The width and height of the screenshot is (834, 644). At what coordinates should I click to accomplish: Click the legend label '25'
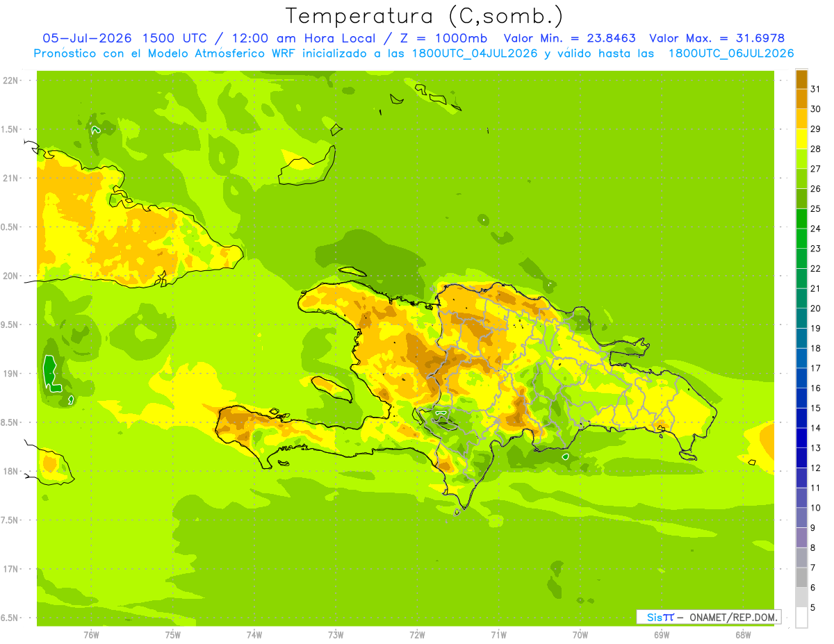point(815,208)
